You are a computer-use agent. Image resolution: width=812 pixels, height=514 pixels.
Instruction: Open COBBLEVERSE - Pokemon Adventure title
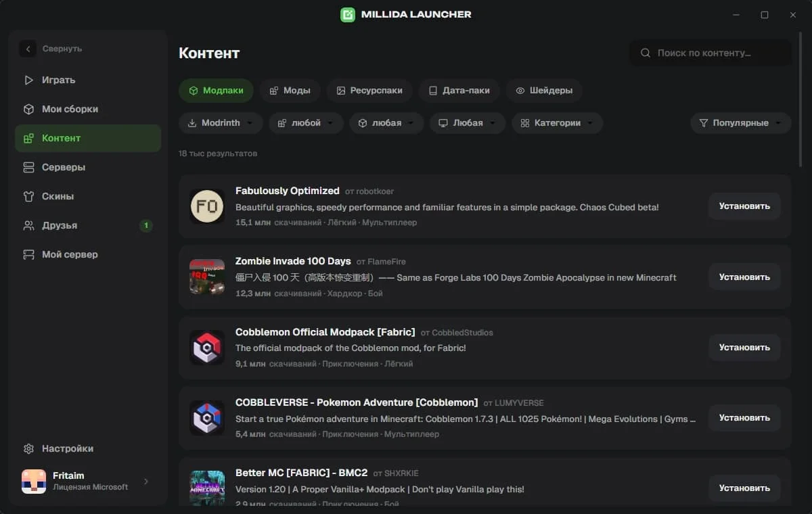pos(357,402)
